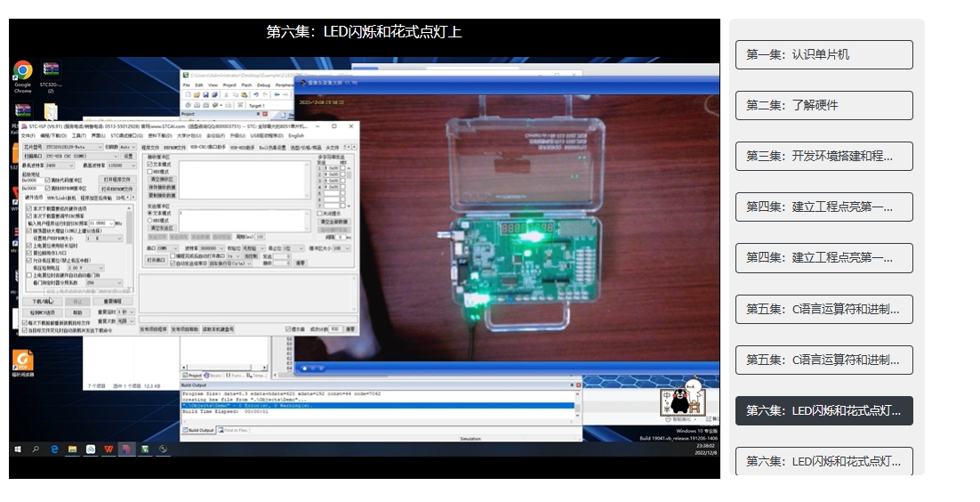
Task: Open episode 第二集：了解硬件
Action: [x=823, y=105]
